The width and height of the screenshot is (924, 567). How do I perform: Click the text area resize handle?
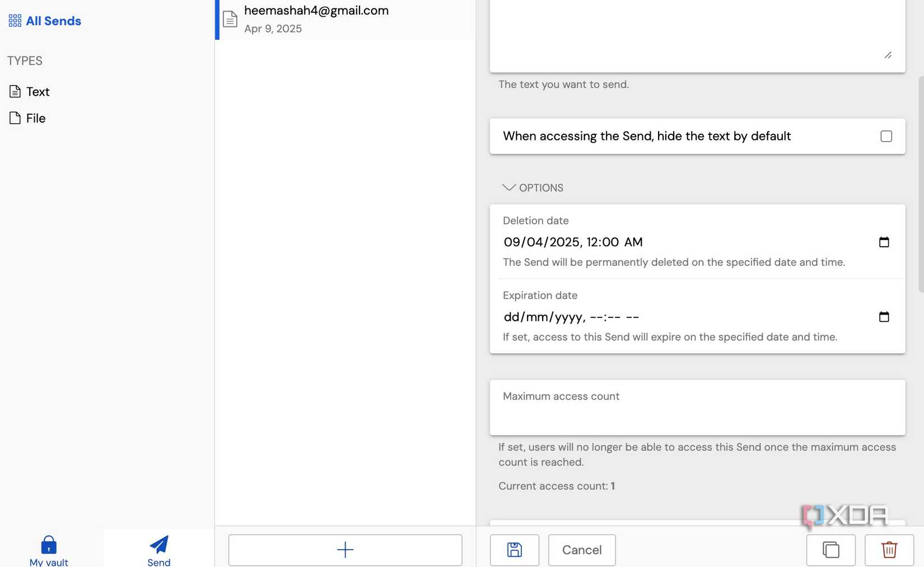pyautogui.click(x=888, y=55)
